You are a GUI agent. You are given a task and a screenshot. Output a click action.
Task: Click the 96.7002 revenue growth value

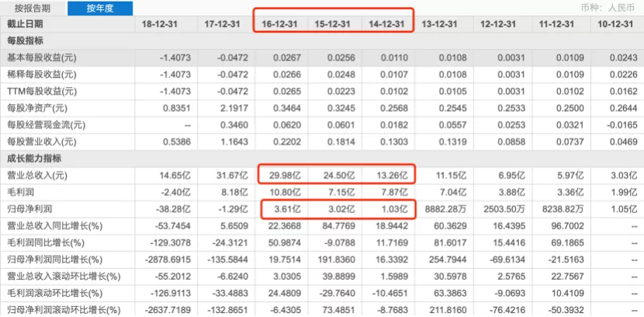(568, 226)
